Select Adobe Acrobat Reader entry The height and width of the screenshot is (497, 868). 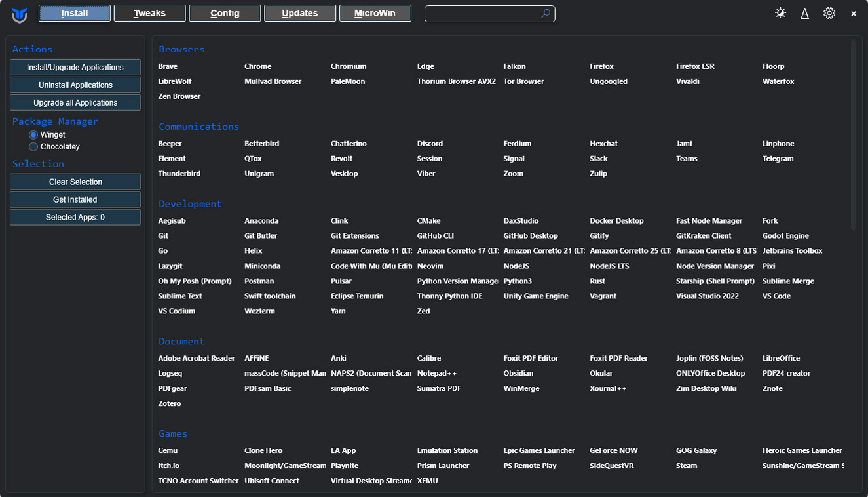[197, 359]
